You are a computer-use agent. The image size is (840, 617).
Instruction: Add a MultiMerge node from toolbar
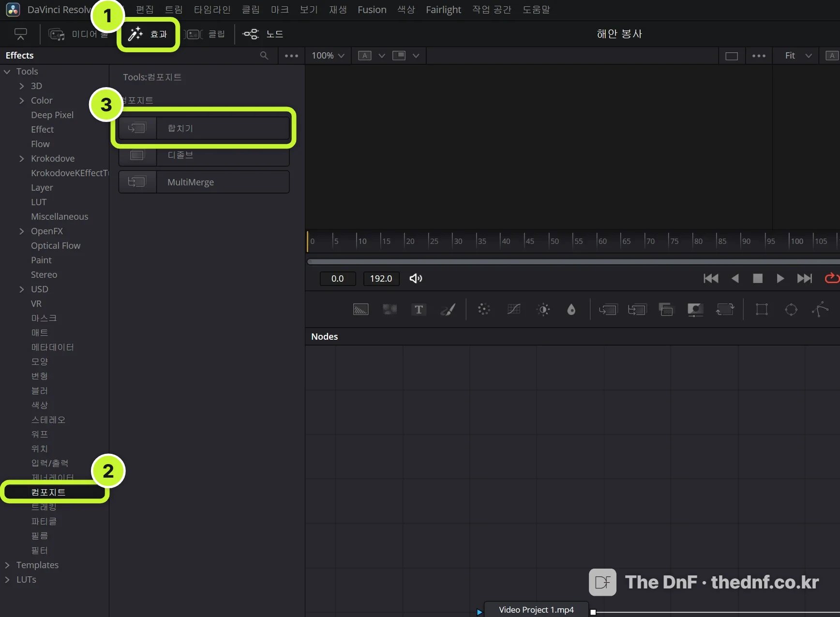point(637,309)
